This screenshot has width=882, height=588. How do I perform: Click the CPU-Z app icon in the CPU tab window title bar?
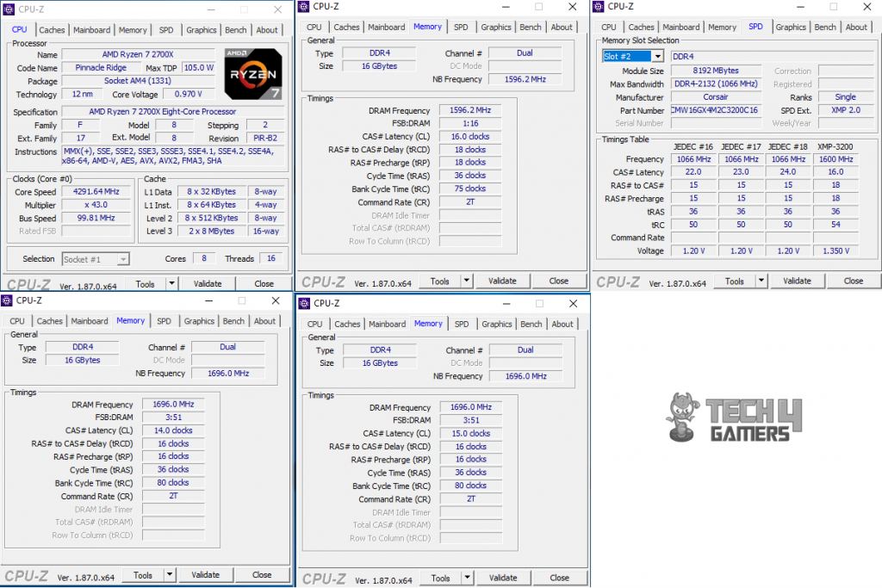[x=9, y=9]
